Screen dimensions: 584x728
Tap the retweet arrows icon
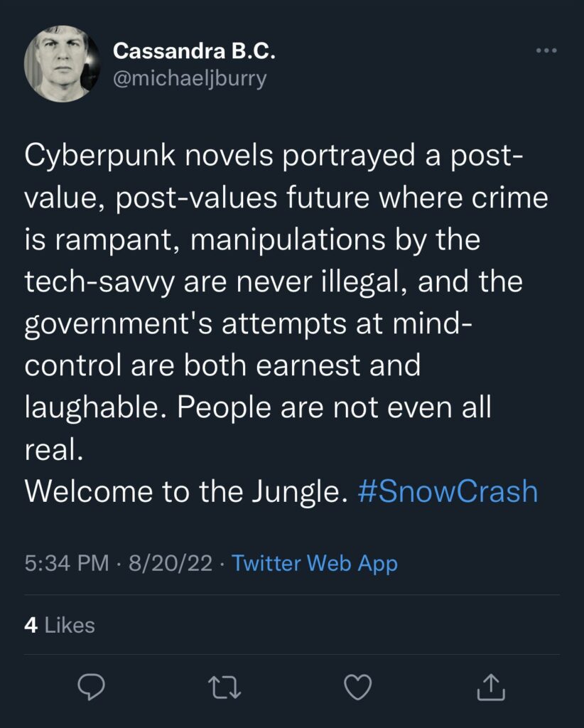coord(225,687)
